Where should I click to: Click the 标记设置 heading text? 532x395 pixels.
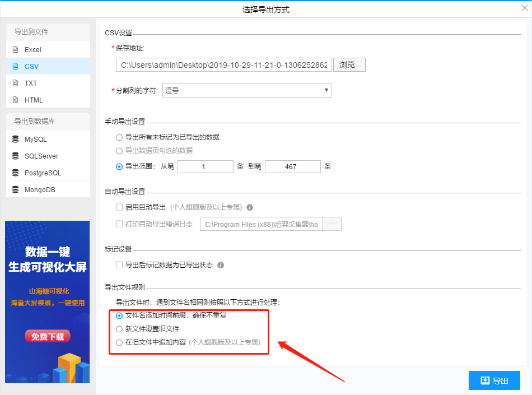[x=118, y=249]
